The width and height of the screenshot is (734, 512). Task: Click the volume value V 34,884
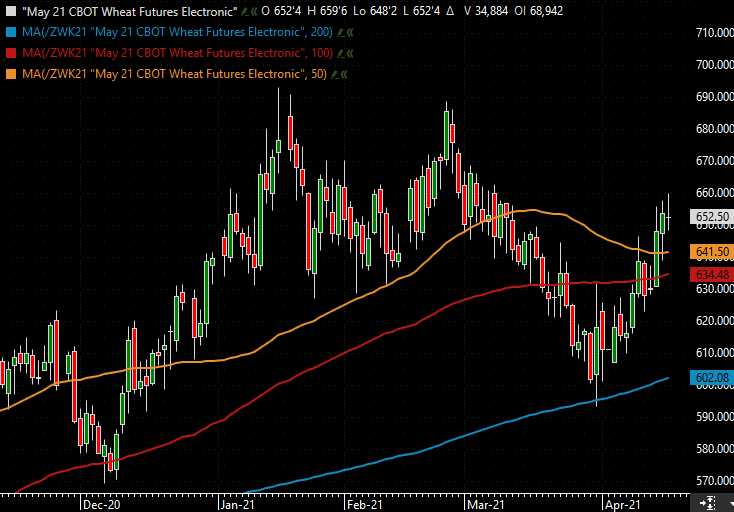[x=486, y=11]
